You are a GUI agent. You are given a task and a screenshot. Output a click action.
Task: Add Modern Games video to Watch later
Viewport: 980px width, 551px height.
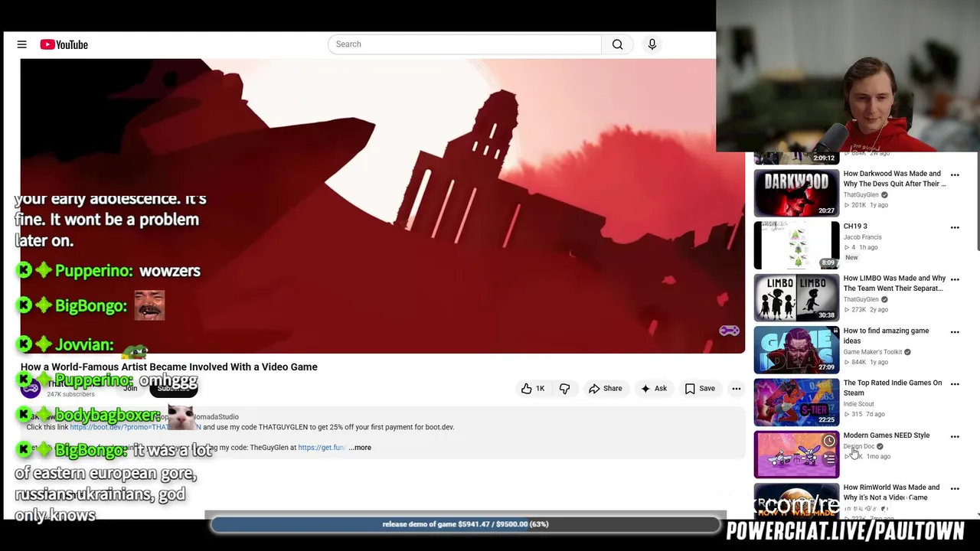point(829,441)
